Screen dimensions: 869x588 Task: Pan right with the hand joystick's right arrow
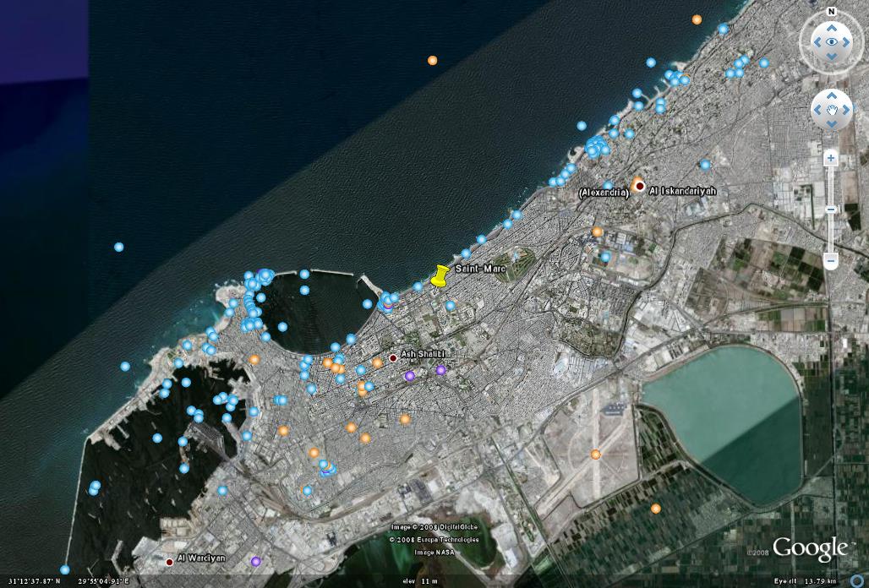(846, 109)
